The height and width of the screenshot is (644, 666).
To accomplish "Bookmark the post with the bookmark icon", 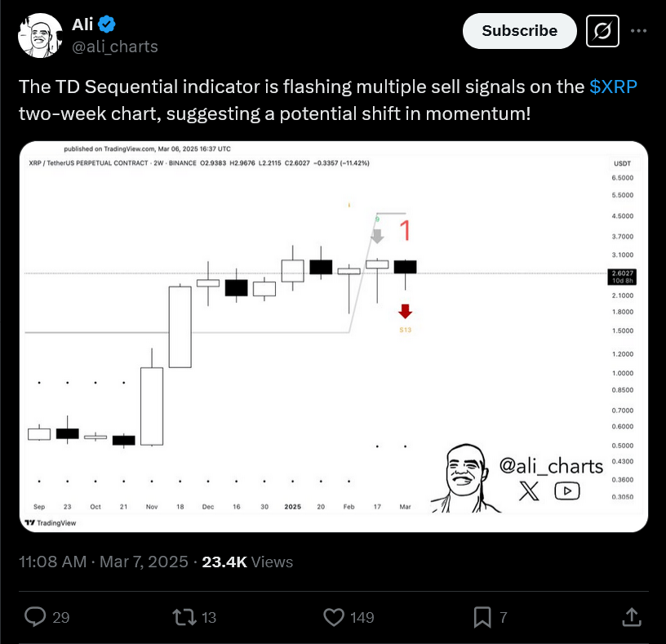I will click(x=482, y=617).
